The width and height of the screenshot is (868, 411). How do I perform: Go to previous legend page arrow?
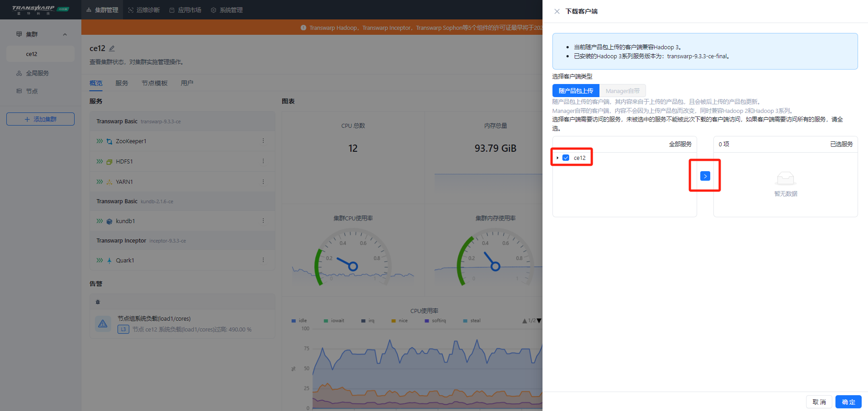(524, 321)
